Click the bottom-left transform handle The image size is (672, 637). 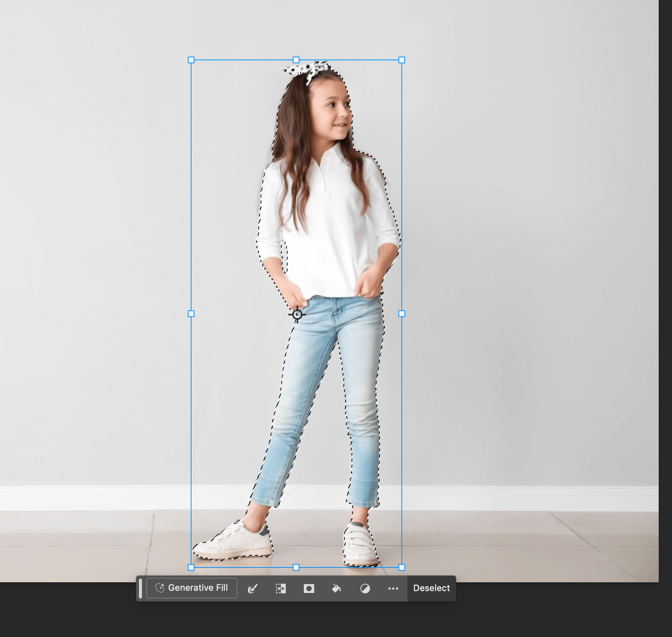tap(191, 567)
